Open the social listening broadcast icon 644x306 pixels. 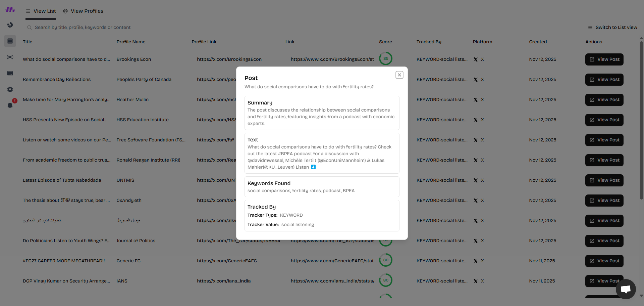10,57
